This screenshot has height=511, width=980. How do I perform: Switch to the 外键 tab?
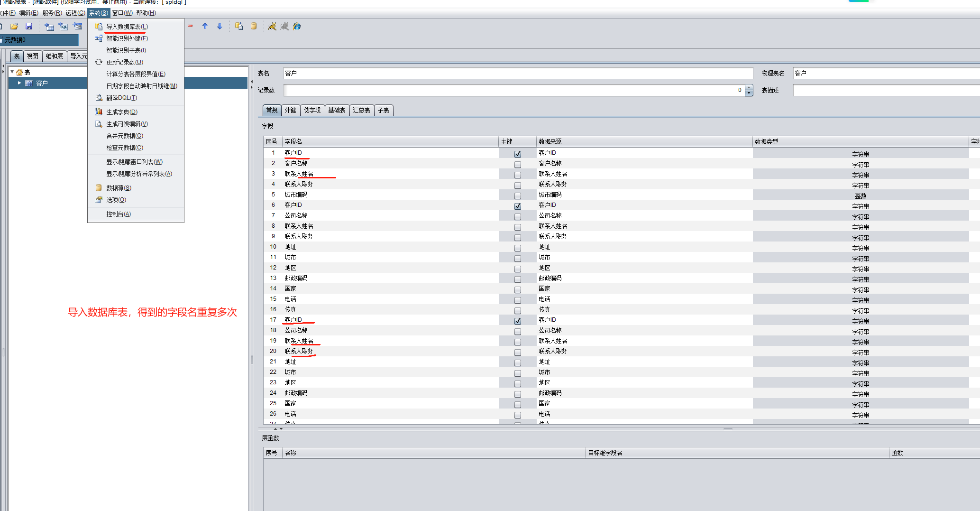pos(290,111)
